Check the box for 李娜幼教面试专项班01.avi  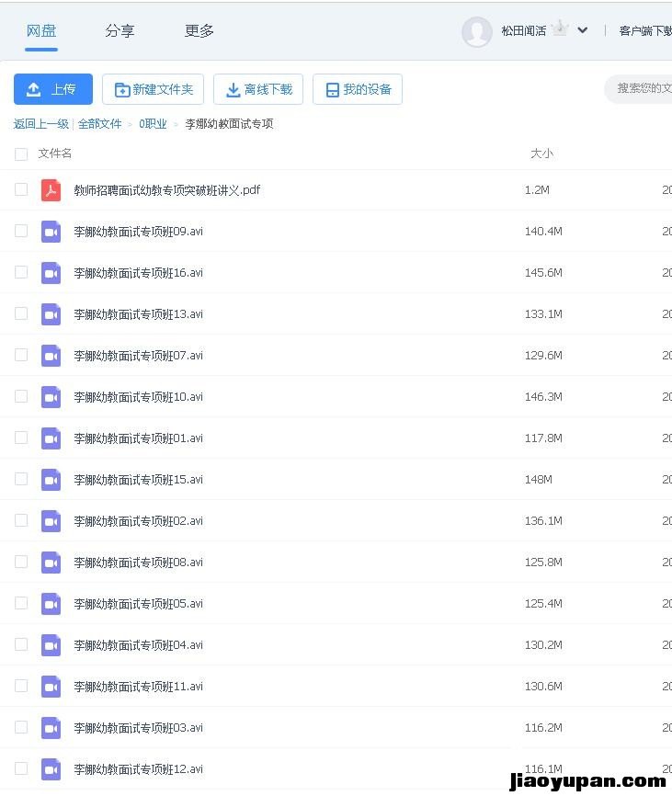(21, 438)
